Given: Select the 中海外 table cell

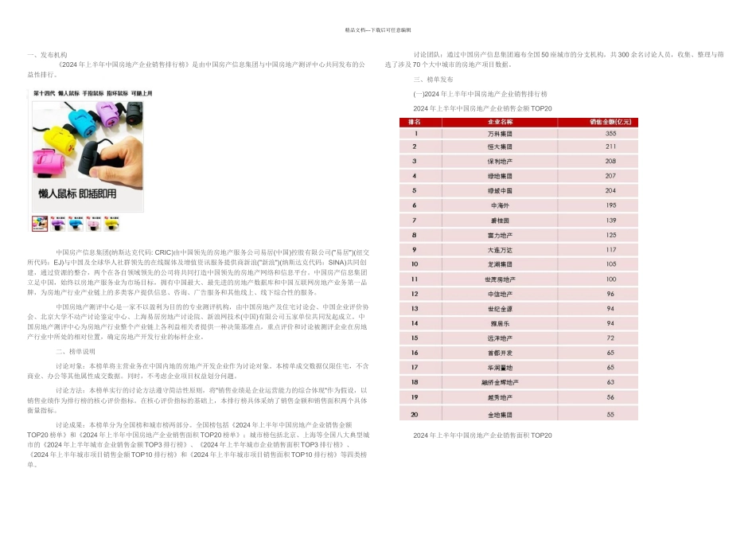Looking at the screenshot, I should pyautogui.click(x=500, y=205).
